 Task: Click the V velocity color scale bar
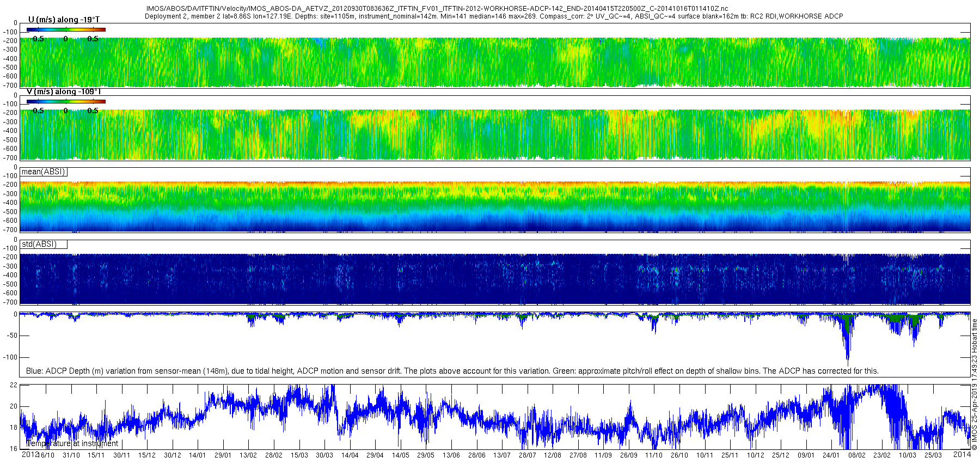(x=66, y=101)
